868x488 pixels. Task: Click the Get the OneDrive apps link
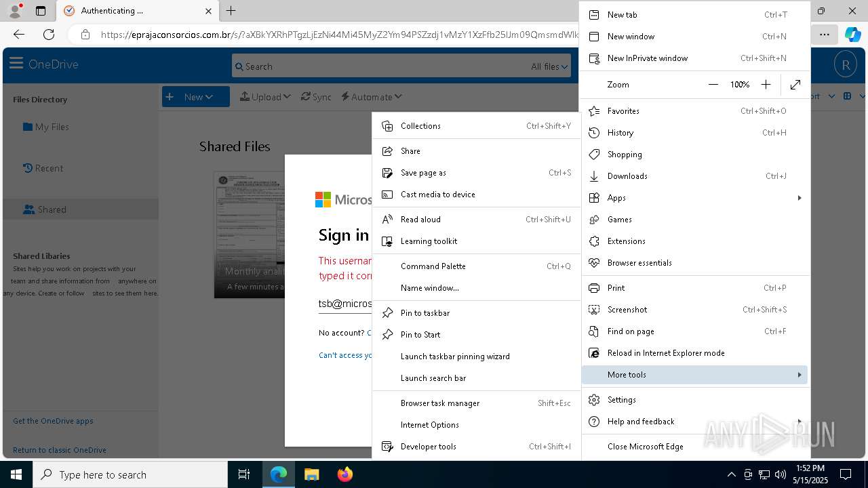click(x=53, y=421)
